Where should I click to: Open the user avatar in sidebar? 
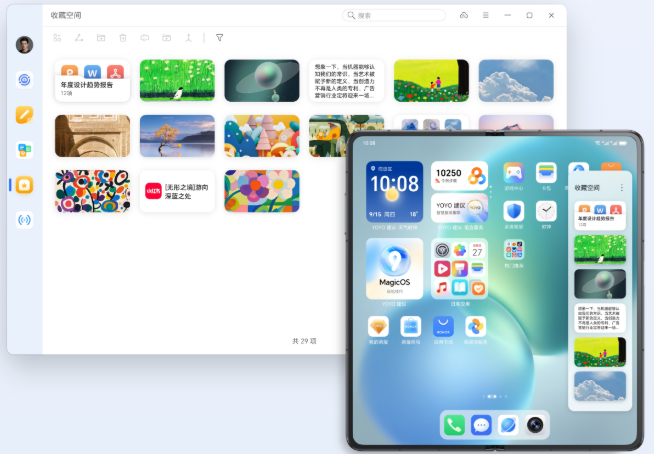click(x=24, y=45)
